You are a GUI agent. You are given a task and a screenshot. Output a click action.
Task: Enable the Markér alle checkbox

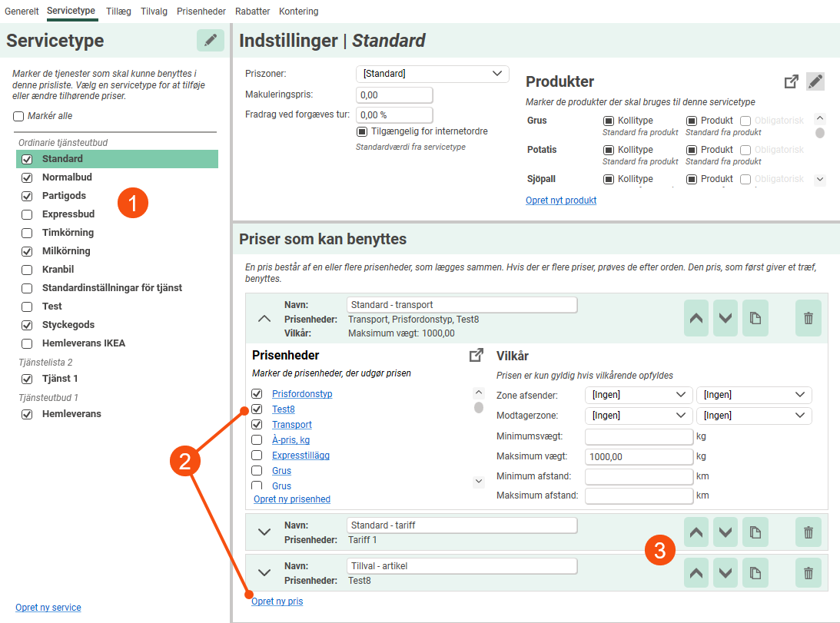coord(18,116)
